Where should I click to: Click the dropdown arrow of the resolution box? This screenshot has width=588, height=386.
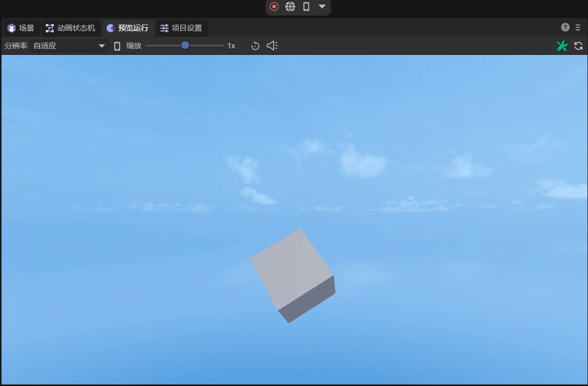102,46
